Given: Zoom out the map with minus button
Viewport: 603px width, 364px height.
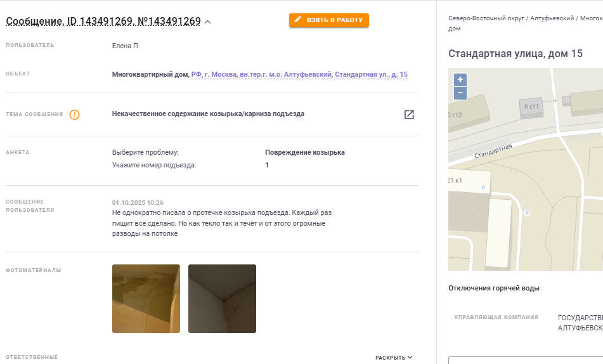Looking at the screenshot, I should pos(460,93).
